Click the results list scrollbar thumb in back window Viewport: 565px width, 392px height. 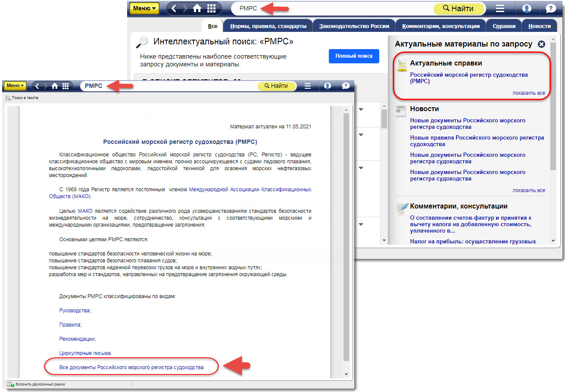coord(384,119)
